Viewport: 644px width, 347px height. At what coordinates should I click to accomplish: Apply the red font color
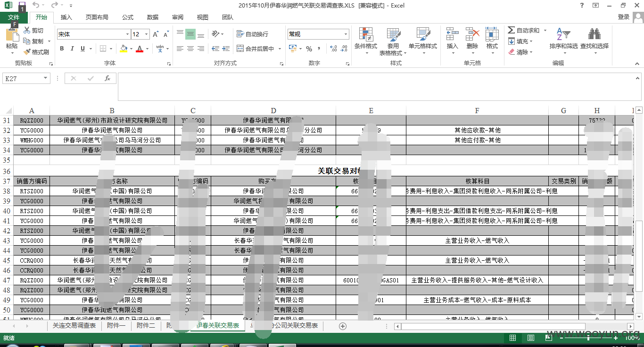tap(139, 49)
